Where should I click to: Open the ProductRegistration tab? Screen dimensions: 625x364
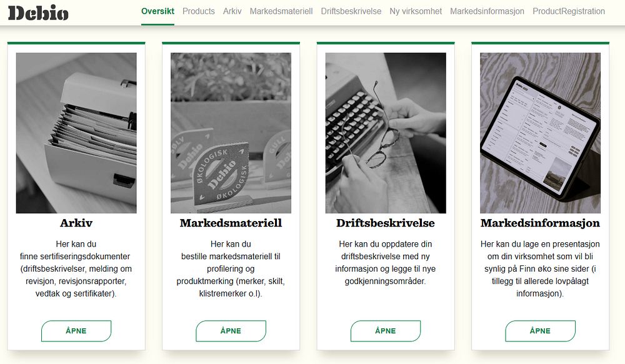569,11
